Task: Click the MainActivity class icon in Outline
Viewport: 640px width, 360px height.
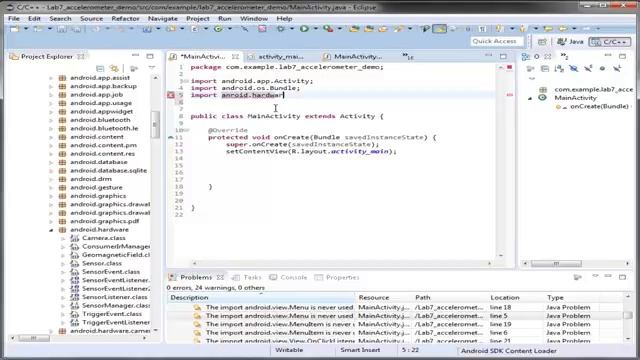Action: click(542, 98)
